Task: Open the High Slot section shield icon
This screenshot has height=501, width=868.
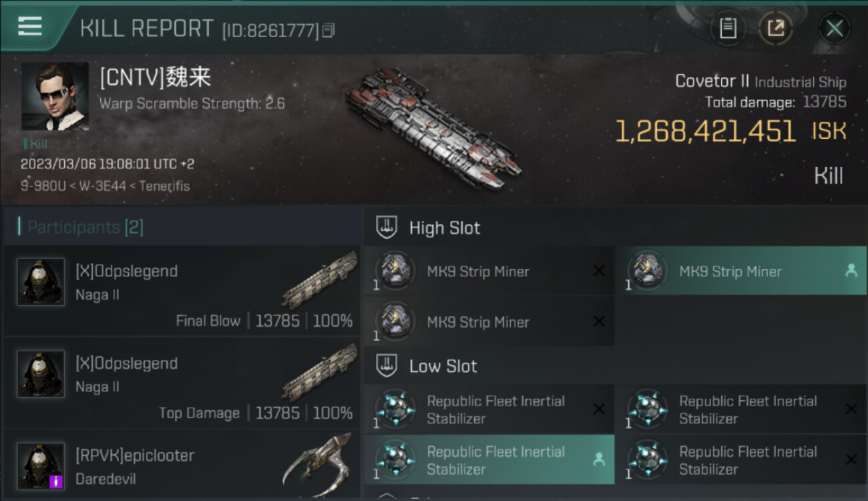Action: (387, 228)
